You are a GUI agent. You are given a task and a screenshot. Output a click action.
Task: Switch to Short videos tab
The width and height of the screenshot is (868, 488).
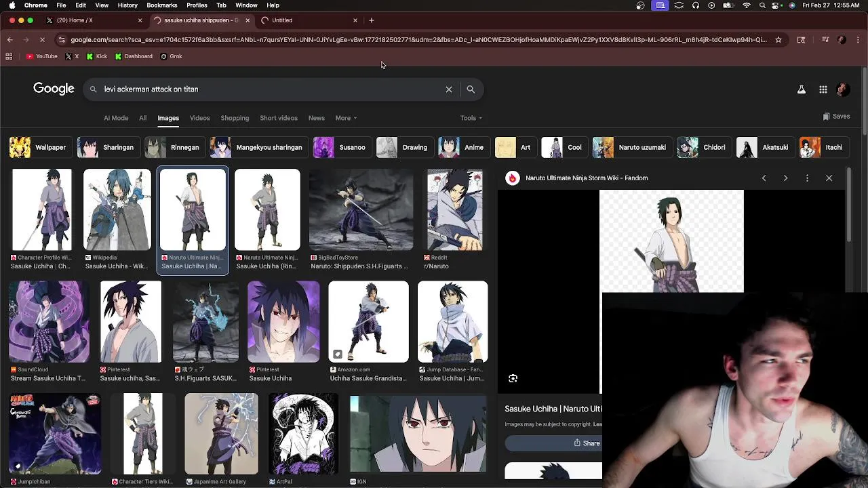pyautogui.click(x=279, y=118)
